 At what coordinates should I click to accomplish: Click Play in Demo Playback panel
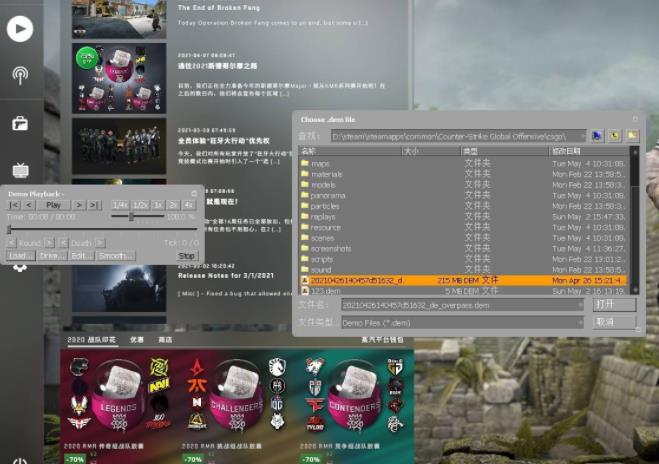click(x=53, y=205)
